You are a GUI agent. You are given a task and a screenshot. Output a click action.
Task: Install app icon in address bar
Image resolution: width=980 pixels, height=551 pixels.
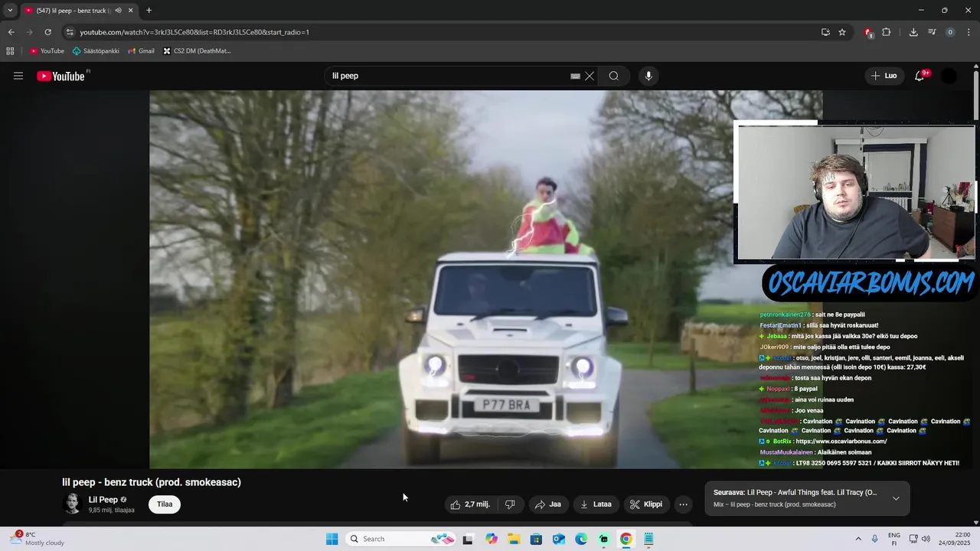pos(825,32)
